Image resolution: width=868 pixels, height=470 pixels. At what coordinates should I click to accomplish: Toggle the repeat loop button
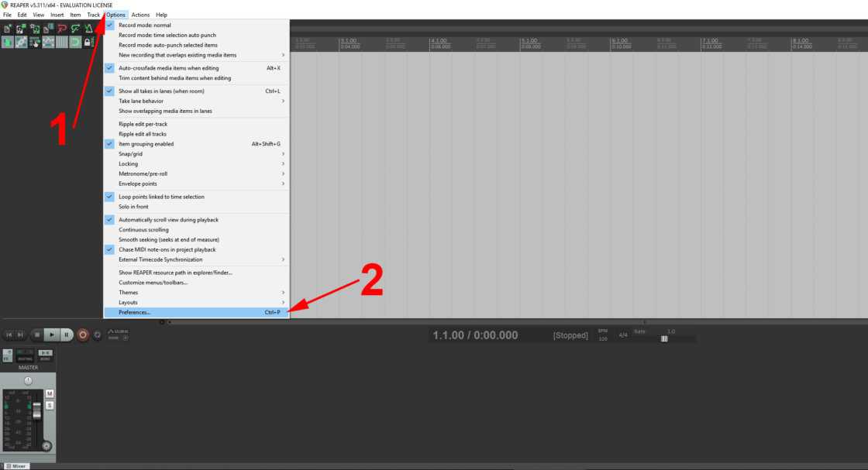coord(98,335)
